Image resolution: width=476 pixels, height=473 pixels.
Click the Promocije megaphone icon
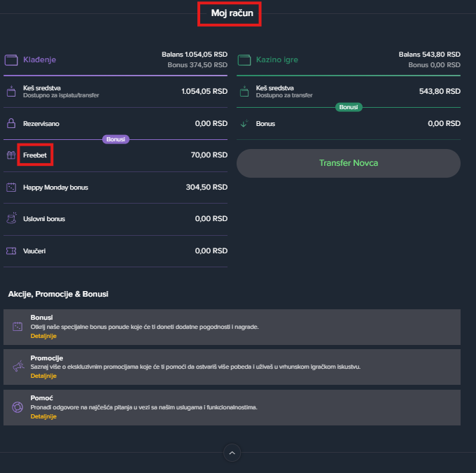tap(17, 367)
